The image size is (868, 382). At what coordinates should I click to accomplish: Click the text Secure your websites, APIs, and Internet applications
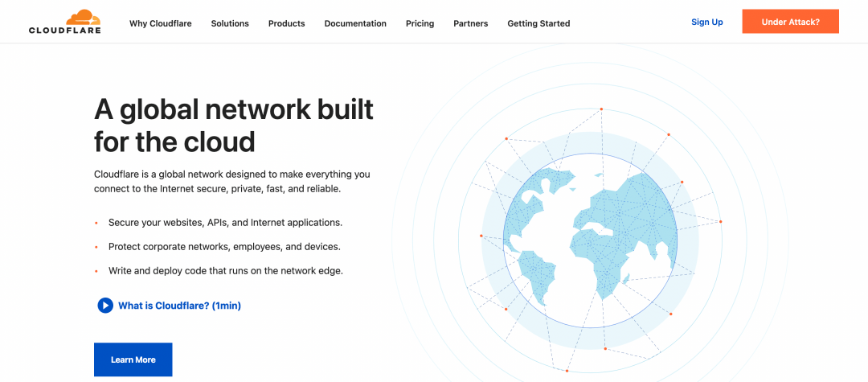coord(225,223)
